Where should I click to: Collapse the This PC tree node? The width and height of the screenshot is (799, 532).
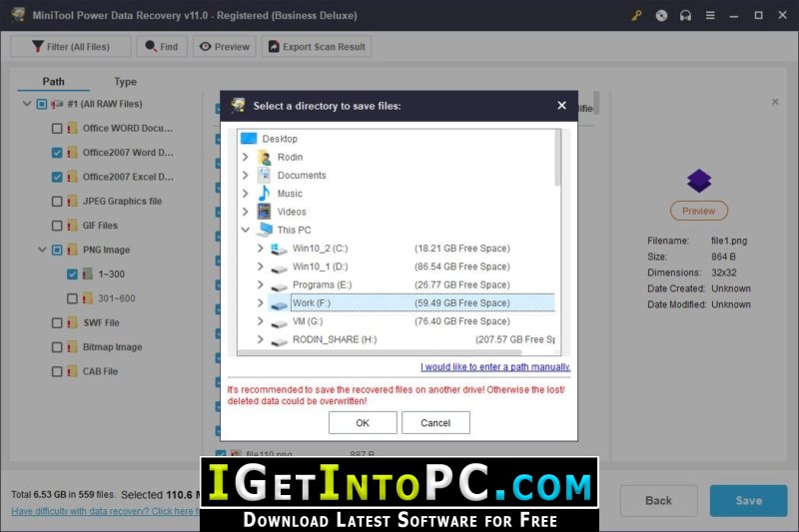[x=245, y=231]
